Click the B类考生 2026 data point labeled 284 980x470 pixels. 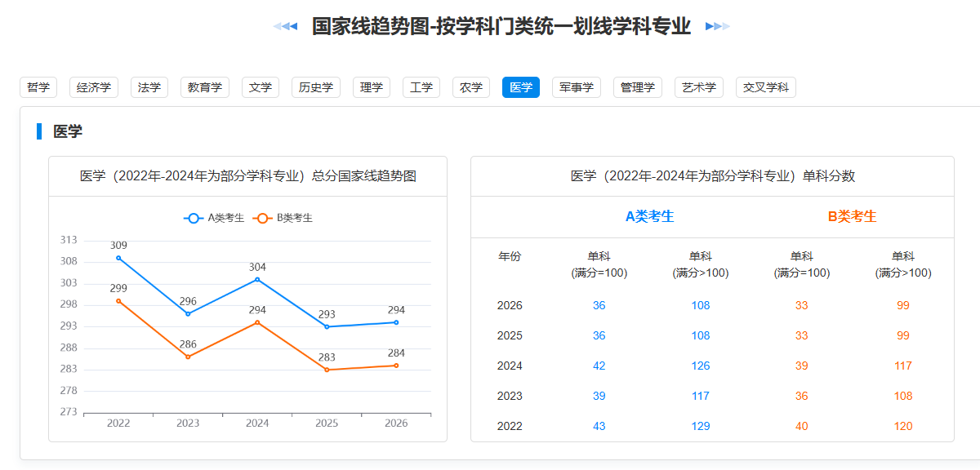pos(396,366)
